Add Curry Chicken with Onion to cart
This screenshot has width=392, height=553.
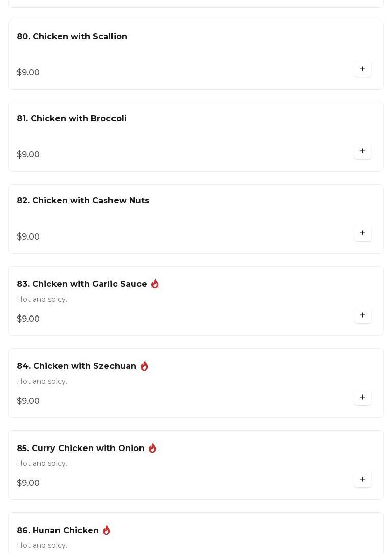click(x=362, y=479)
